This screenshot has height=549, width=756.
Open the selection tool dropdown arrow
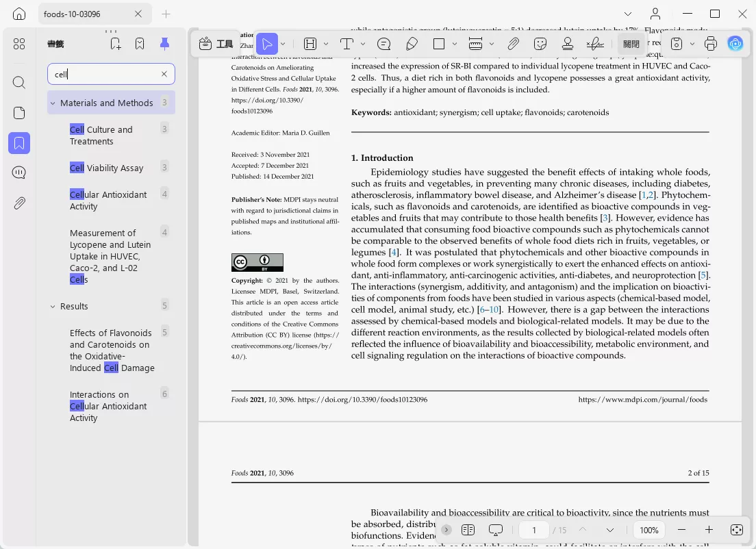283,44
